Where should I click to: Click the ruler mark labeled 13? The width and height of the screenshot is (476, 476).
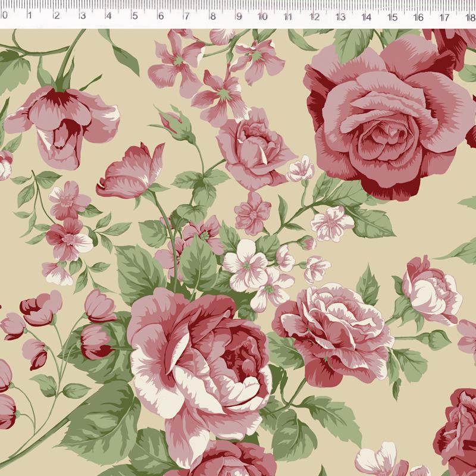(x=341, y=17)
